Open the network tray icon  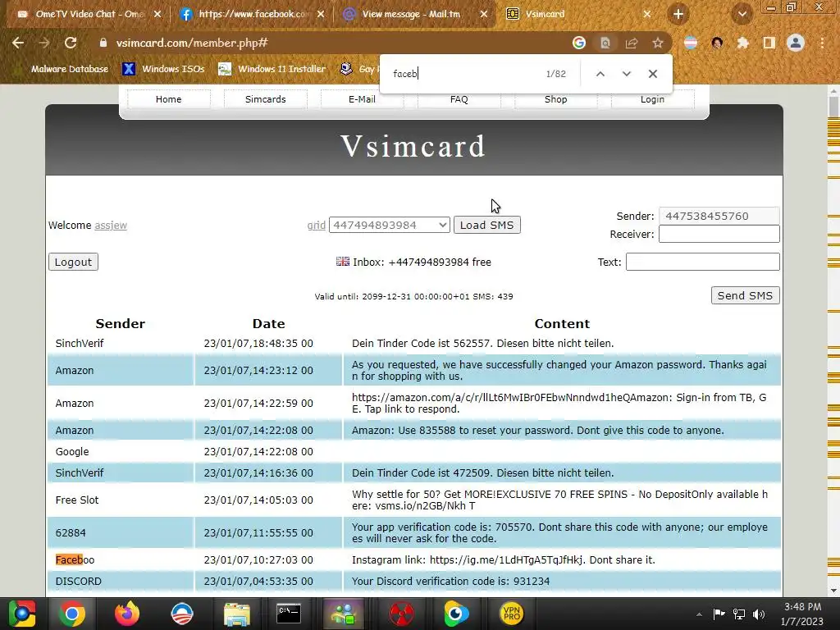[x=739, y=614]
